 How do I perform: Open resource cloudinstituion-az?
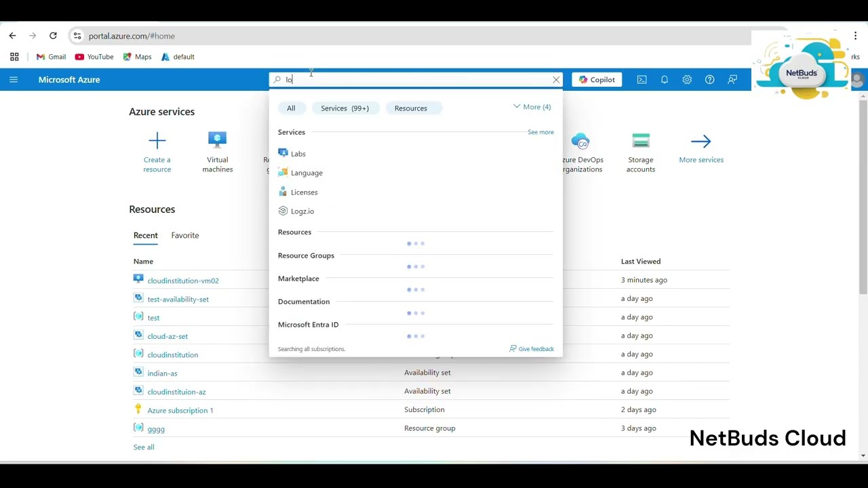coord(176,392)
